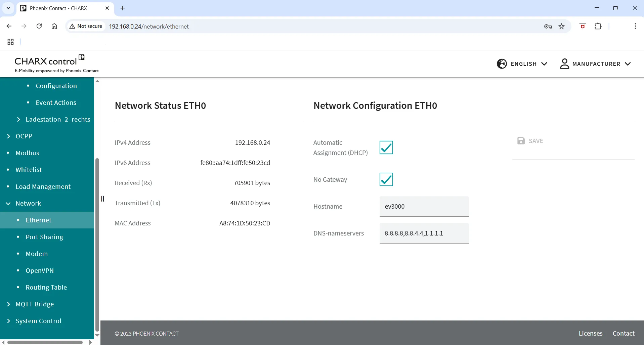The width and height of the screenshot is (644, 345).
Task: Open the Contact link
Action: [x=624, y=333]
